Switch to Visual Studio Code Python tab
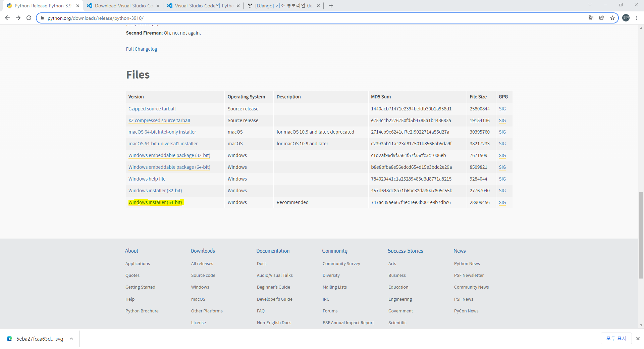This screenshot has height=349, width=644. (204, 6)
